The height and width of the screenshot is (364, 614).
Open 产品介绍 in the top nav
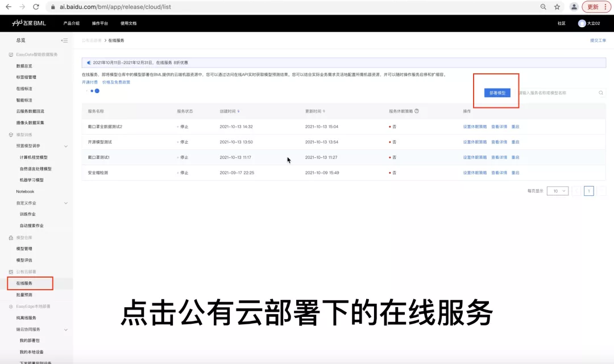[x=71, y=23]
